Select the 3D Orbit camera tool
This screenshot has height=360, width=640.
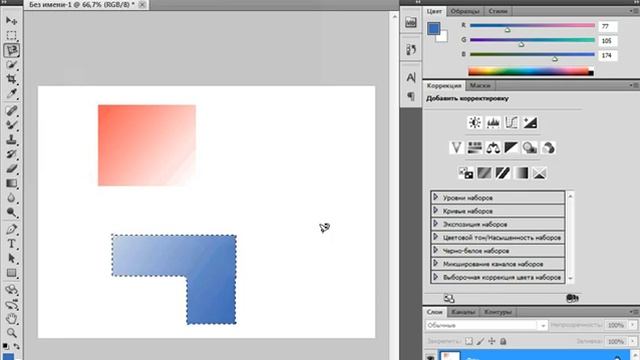point(11,304)
